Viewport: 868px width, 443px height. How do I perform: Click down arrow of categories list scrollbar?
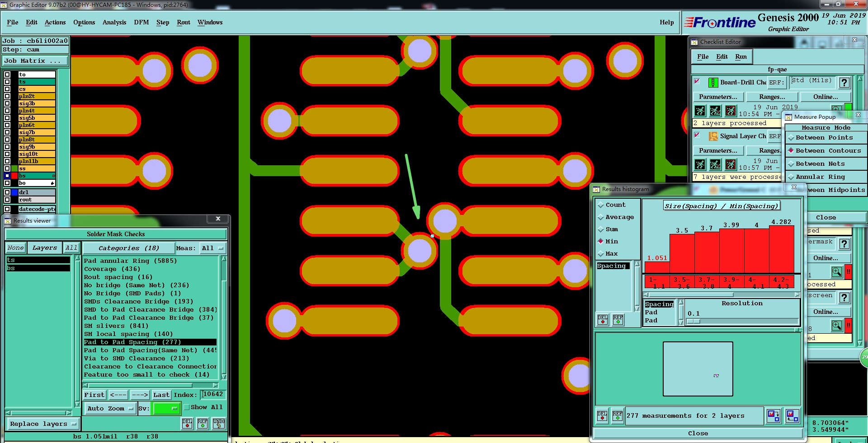click(223, 376)
